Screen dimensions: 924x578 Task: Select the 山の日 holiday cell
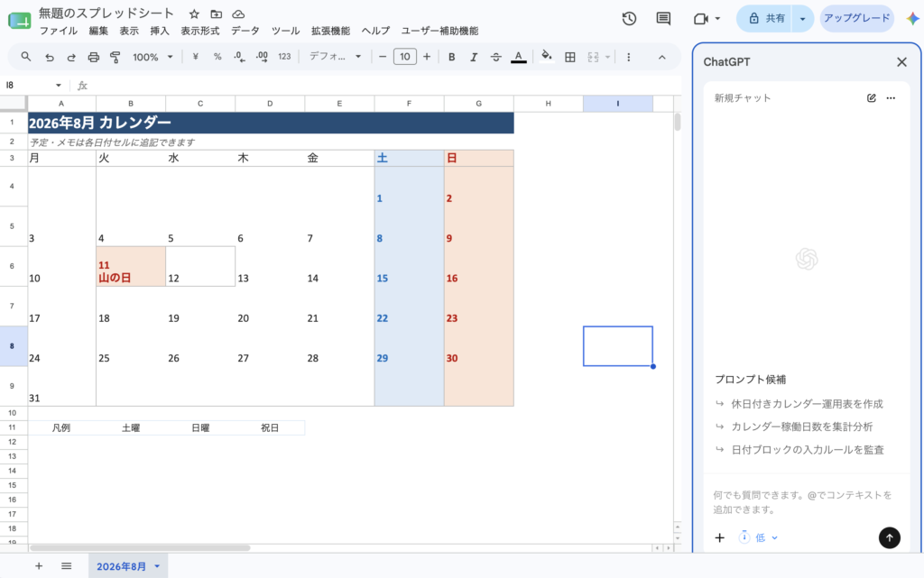131,267
